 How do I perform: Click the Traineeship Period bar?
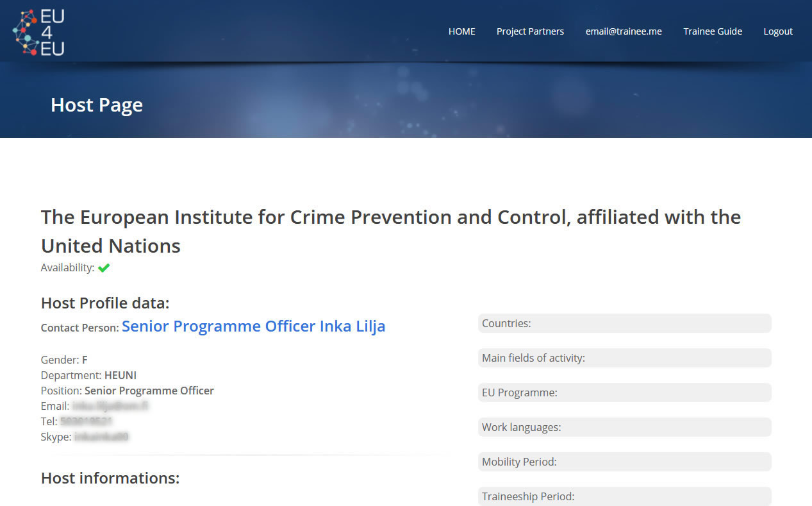(625, 496)
